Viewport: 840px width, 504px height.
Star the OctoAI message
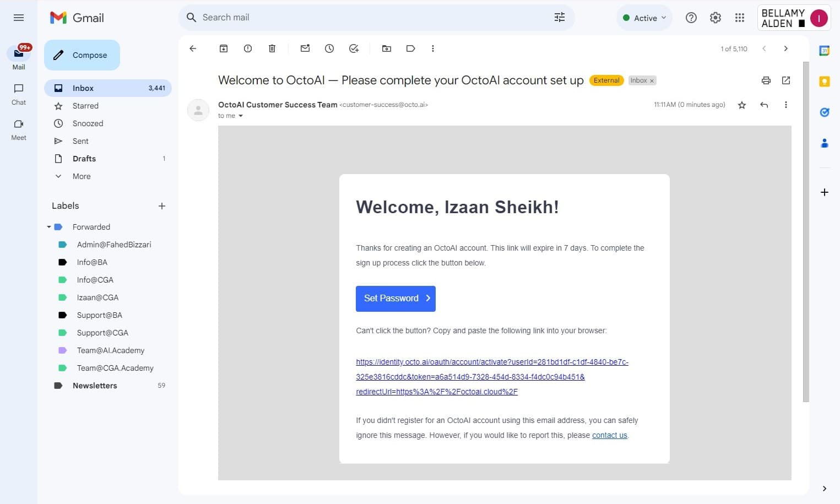(x=742, y=105)
